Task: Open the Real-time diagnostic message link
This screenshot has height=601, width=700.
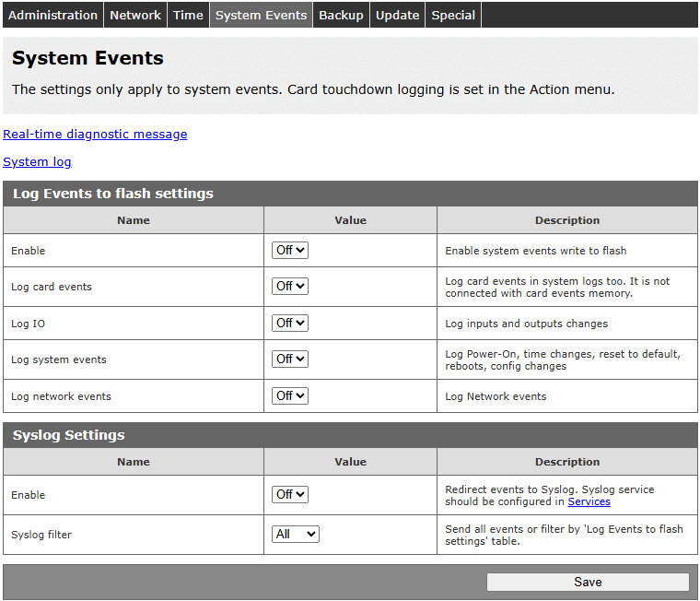Action: tap(95, 134)
